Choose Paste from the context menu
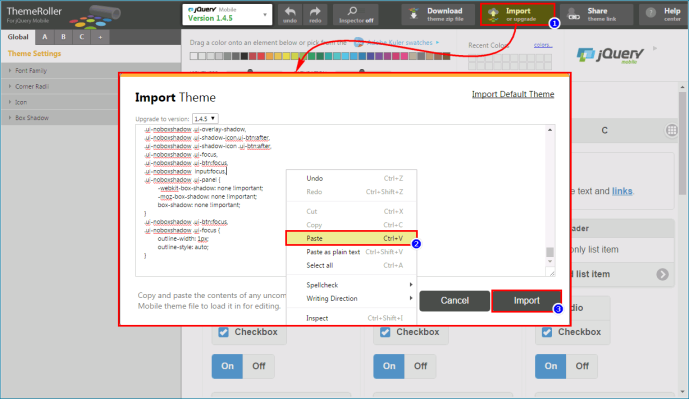Screen dimensions: 689x399 pyautogui.click(x=351, y=238)
